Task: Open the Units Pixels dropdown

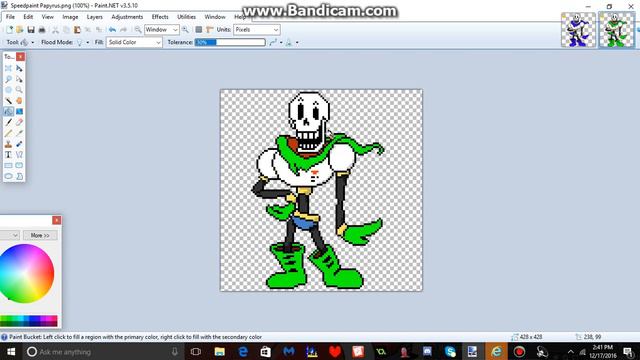Action: pos(257,29)
